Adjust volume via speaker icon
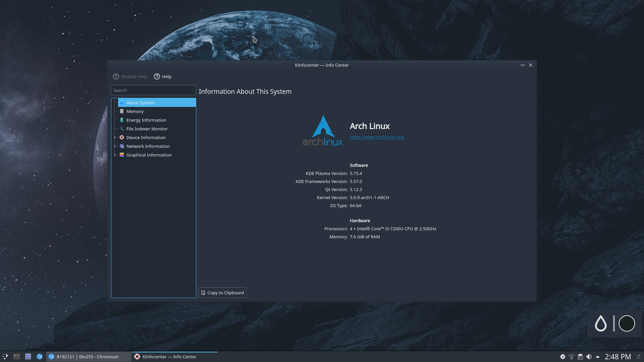644x362 pixels. 589,357
